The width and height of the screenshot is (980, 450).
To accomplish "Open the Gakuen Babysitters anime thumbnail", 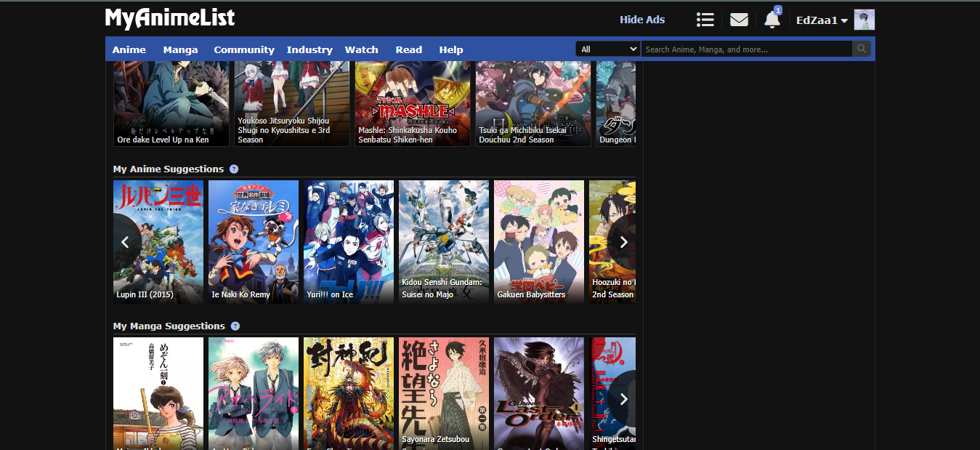I will pos(538,241).
